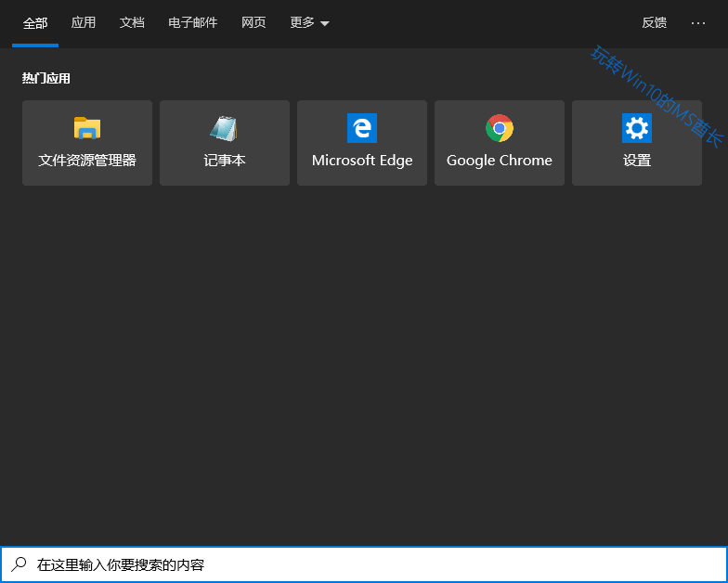The height and width of the screenshot is (583, 728).
Task: Click the Google Chrome label text
Action: coord(500,160)
